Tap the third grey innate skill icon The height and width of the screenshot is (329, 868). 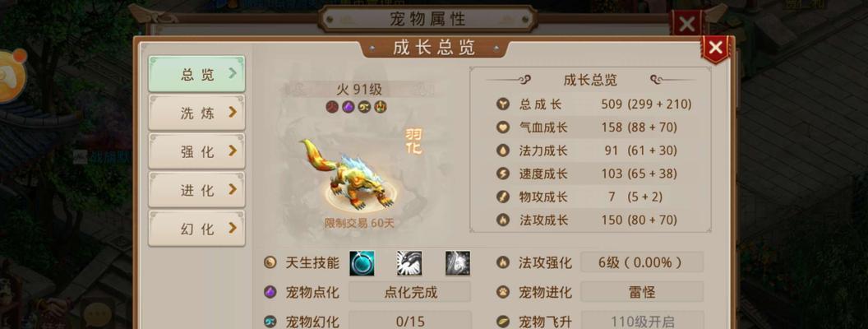coord(458,263)
